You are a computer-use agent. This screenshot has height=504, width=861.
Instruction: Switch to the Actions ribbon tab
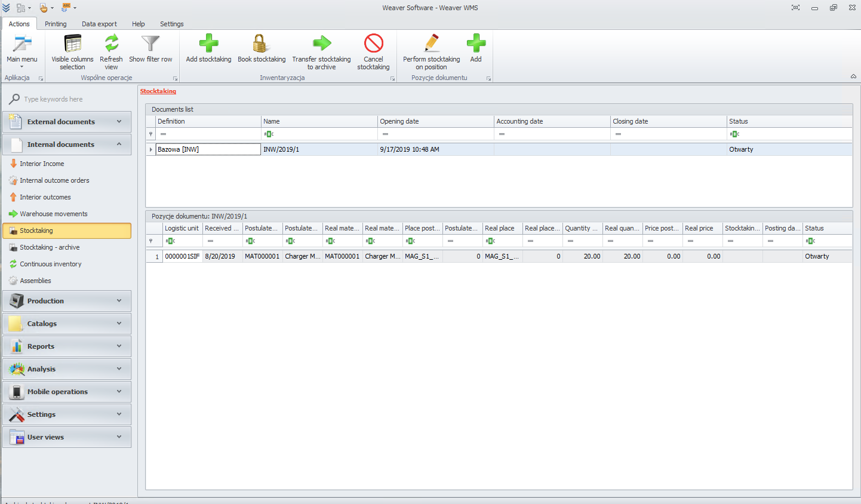pyautogui.click(x=19, y=24)
